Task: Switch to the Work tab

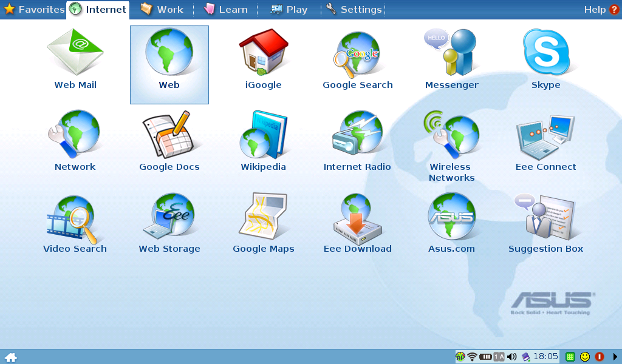Action: pos(162,10)
